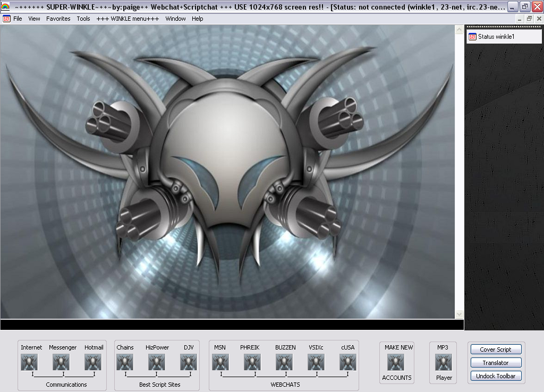This screenshot has width=544, height=392.
Task: Open the Internet icon in Communications
Action: [x=29, y=362]
